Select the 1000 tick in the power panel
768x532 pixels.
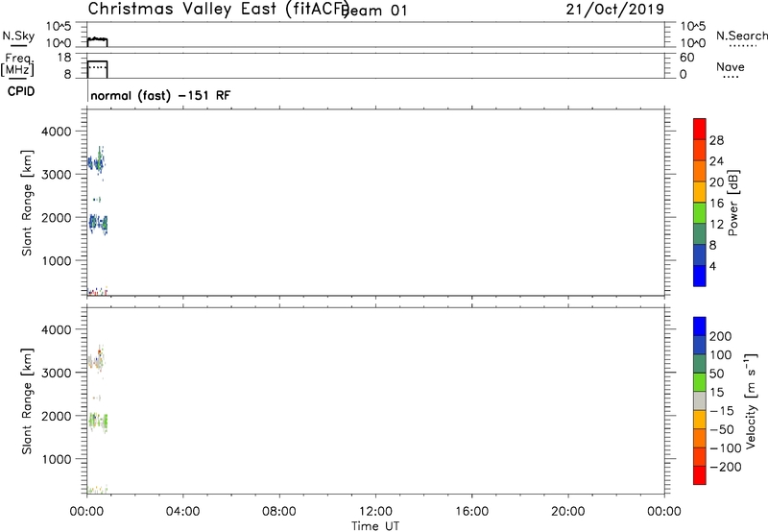[57, 260]
